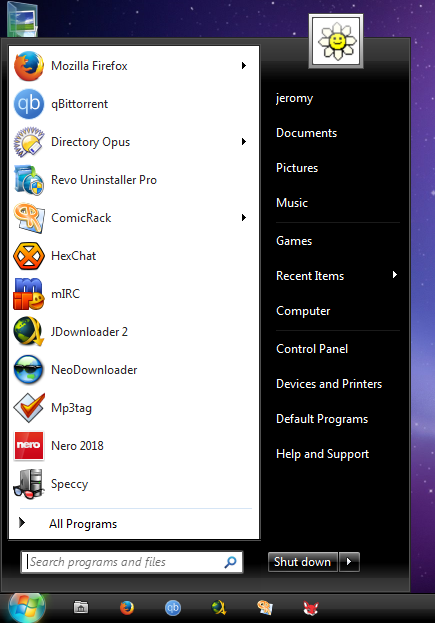This screenshot has height=623, width=435.
Task: Open the qBittorrent icon in Start menu
Action: click(29, 104)
